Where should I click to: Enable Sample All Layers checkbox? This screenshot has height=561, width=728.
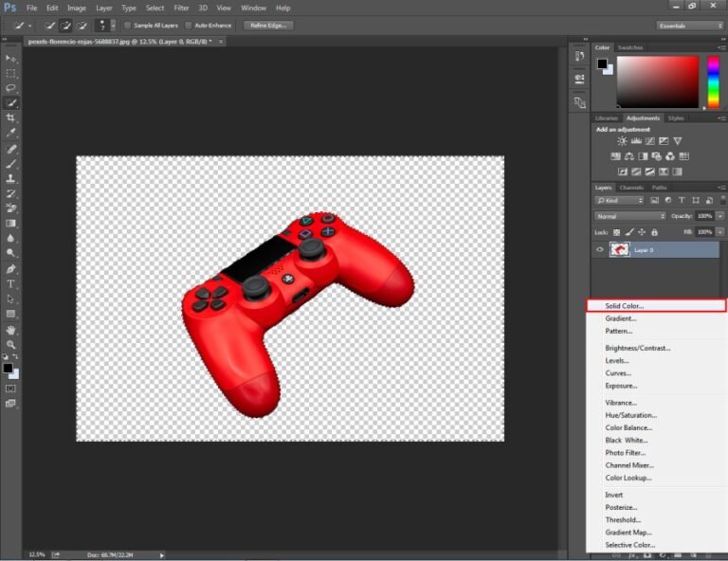pyautogui.click(x=128, y=26)
